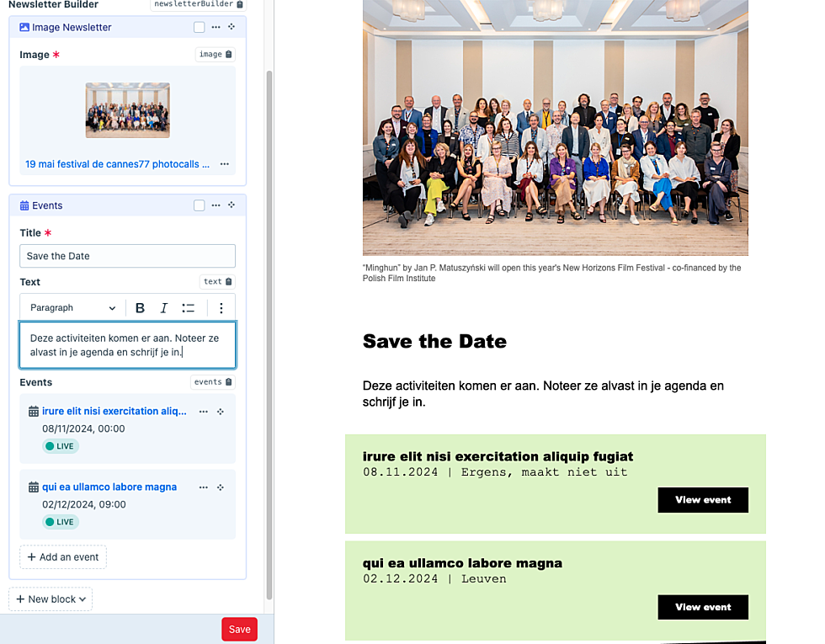This screenshot has height=644, width=825.
Task: Click calendar icon beside 'qui ea ullamco'
Action: pos(33,487)
